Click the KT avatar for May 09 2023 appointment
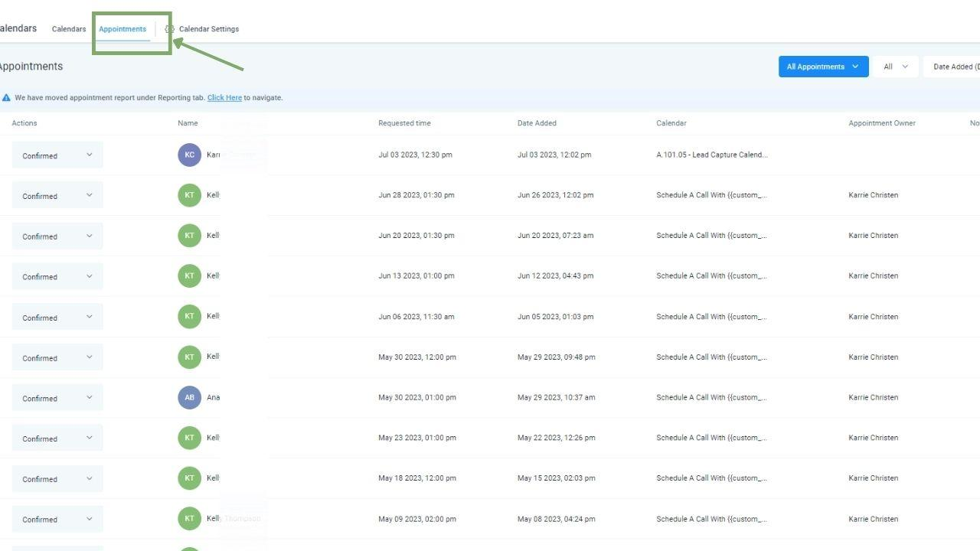This screenshot has width=980, height=551. click(x=190, y=519)
